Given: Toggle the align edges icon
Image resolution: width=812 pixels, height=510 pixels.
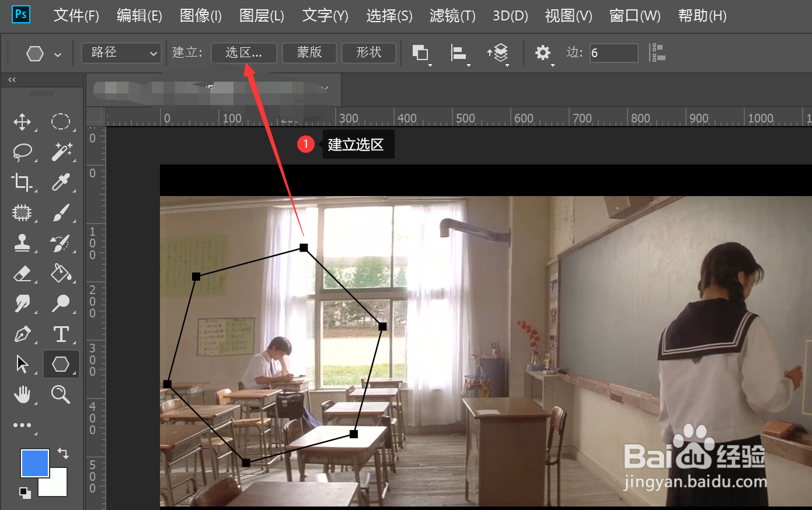Looking at the screenshot, I should 658,53.
